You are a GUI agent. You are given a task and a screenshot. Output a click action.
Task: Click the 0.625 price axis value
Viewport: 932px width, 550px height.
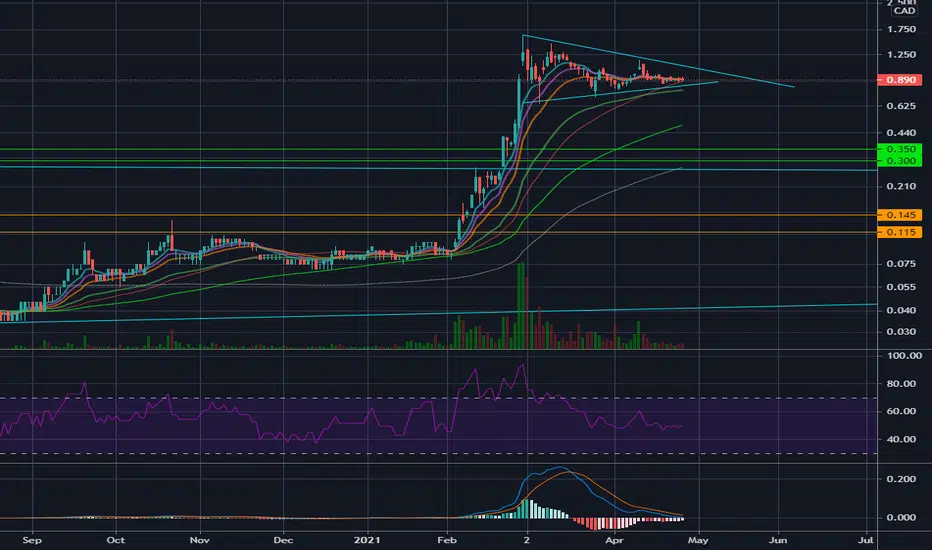pos(901,106)
